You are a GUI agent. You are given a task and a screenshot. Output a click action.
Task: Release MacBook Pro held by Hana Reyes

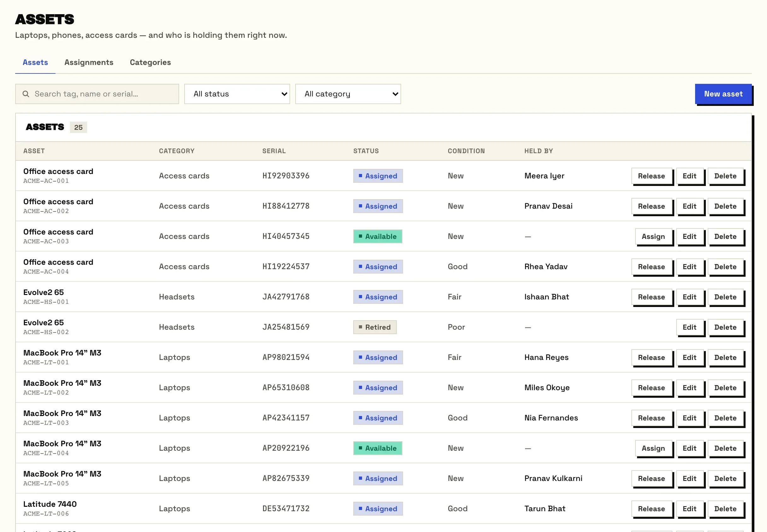click(651, 358)
